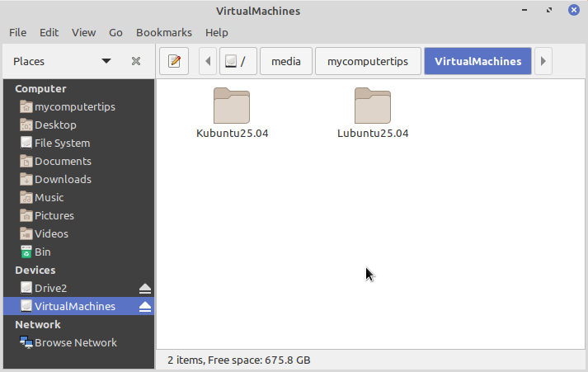Open Bin trash in sidebar
Viewport: 588px width, 372px height.
pos(42,252)
